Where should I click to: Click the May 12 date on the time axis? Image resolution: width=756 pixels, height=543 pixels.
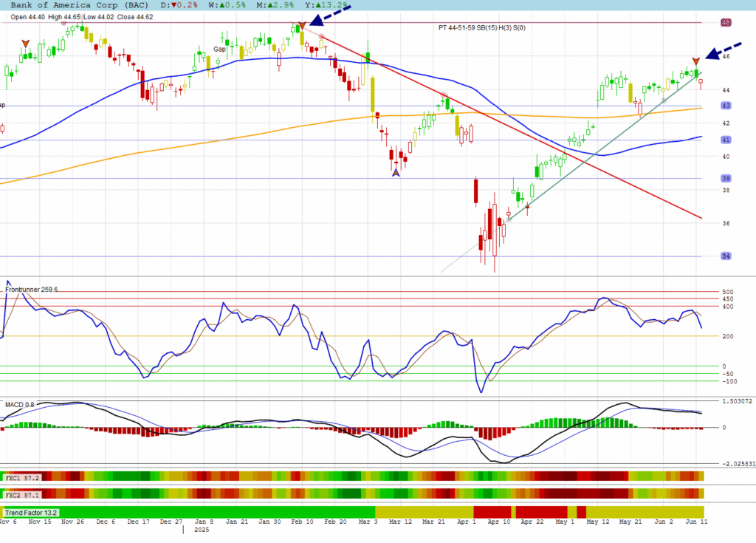tap(598, 522)
